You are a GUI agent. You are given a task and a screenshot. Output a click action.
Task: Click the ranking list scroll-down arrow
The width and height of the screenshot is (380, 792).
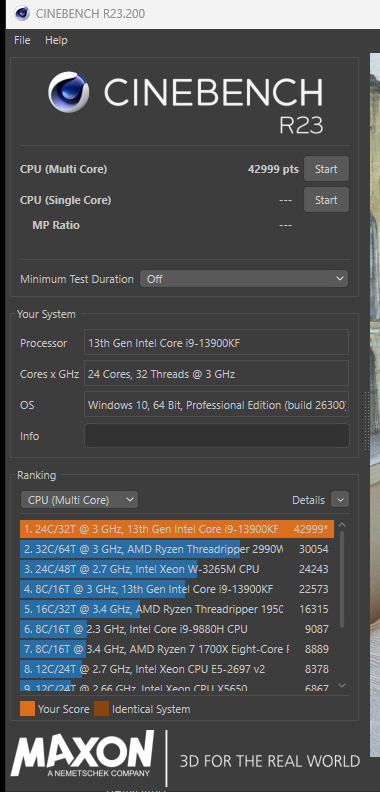[342, 685]
